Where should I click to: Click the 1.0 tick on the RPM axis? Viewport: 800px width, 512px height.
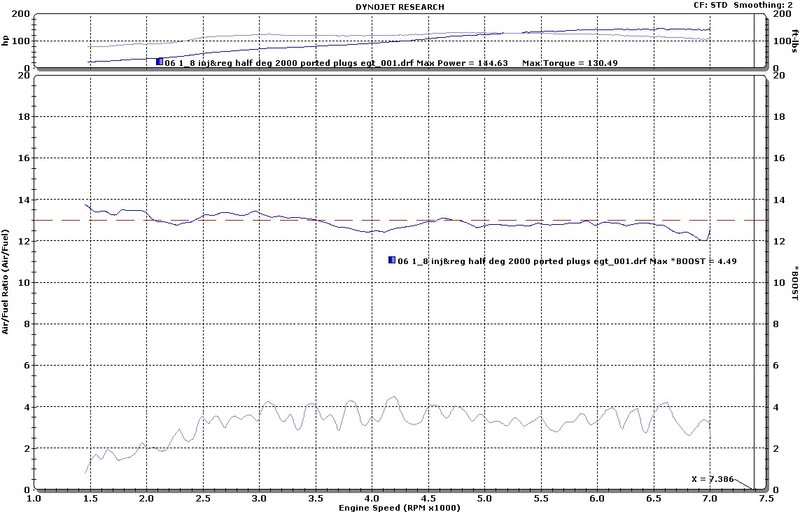point(34,498)
